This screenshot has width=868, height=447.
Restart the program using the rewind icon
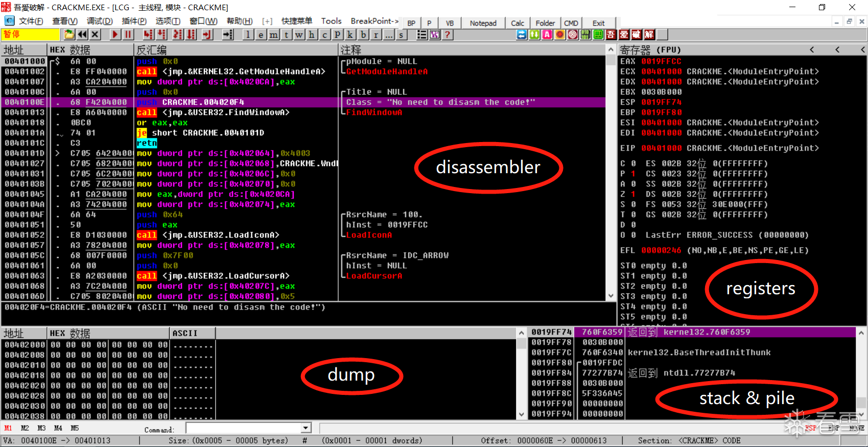click(82, 35)
